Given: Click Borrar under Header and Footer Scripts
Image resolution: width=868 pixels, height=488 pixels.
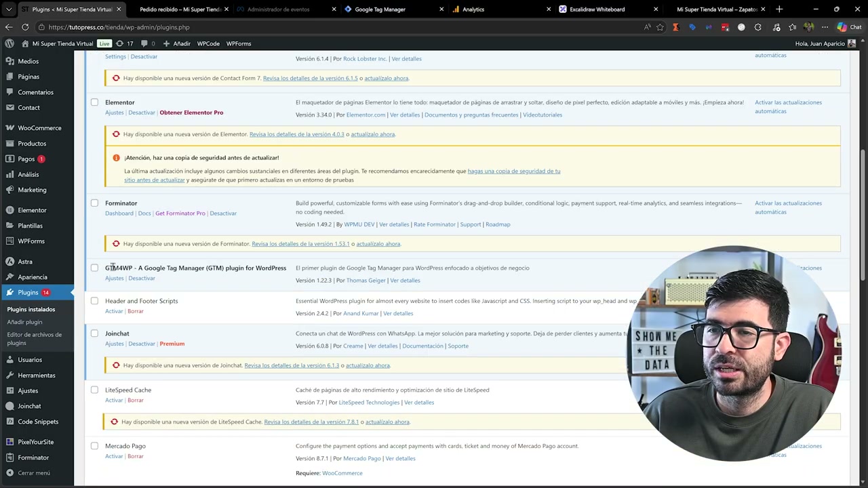Looking at the screenshot, I should (x=136, y=311).
